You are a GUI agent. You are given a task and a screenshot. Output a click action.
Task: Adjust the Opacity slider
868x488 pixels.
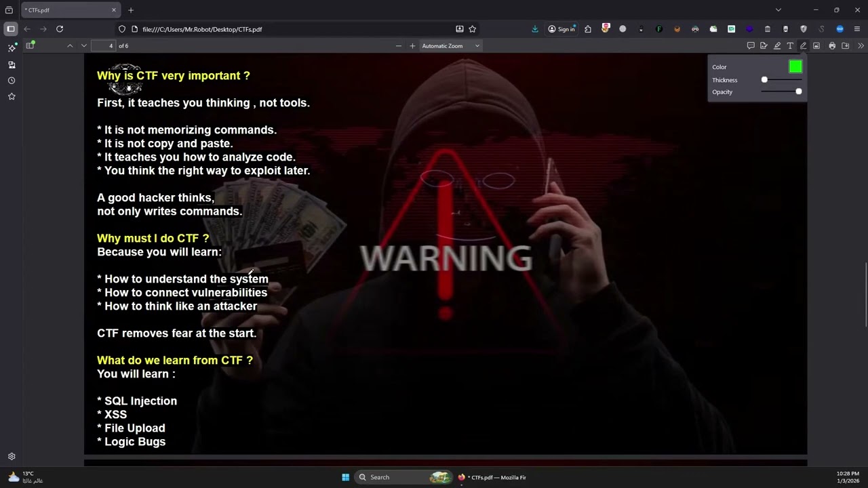click(x=781, y=91)
